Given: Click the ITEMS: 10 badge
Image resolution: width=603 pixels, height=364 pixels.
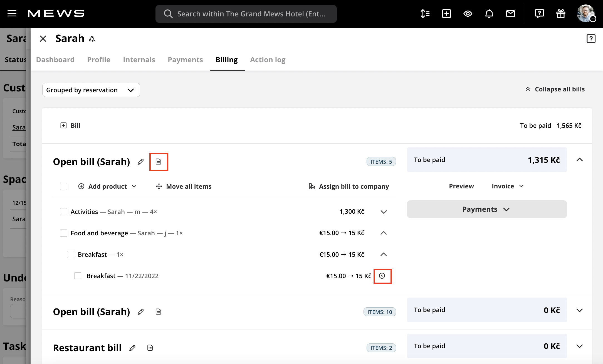Looking at the screenshot, I should pyautogui.click(x=380, y=312).
